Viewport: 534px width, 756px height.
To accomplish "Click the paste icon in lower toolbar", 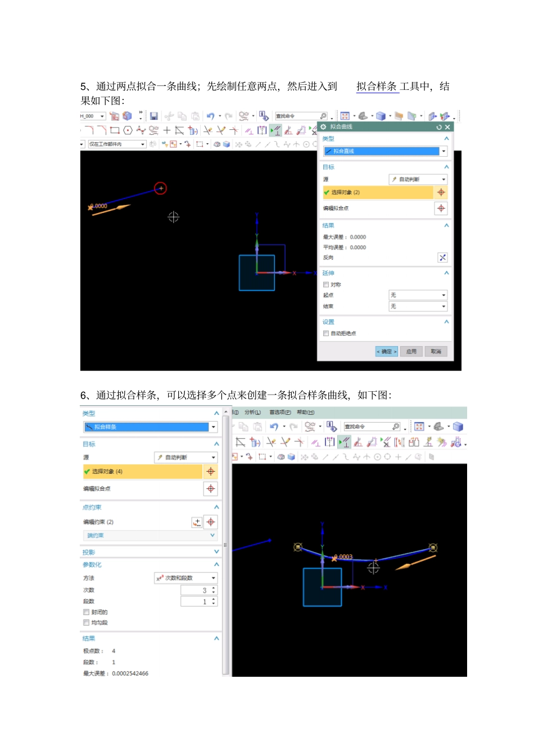I will coord(257,427).
